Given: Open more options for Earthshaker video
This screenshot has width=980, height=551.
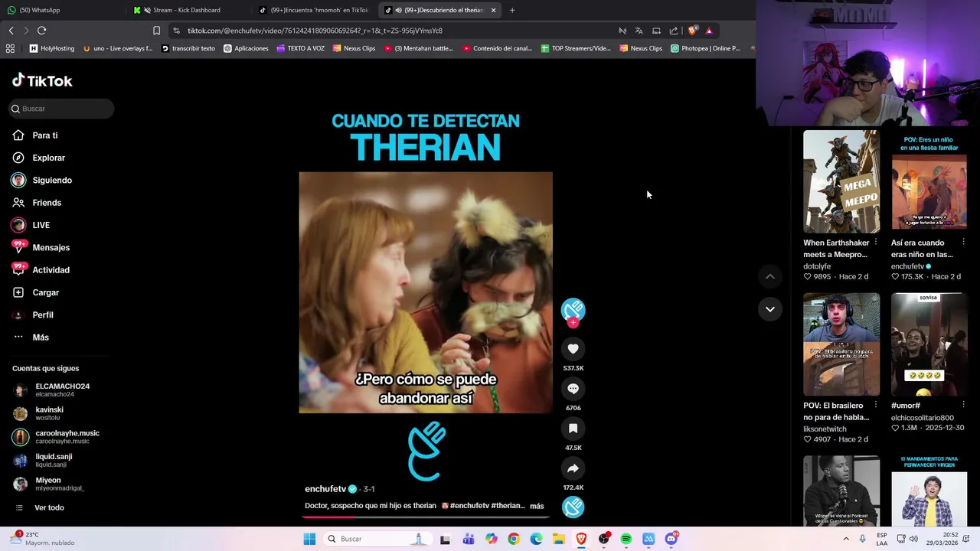Looking at the screenshot, I should coord(876,242).
